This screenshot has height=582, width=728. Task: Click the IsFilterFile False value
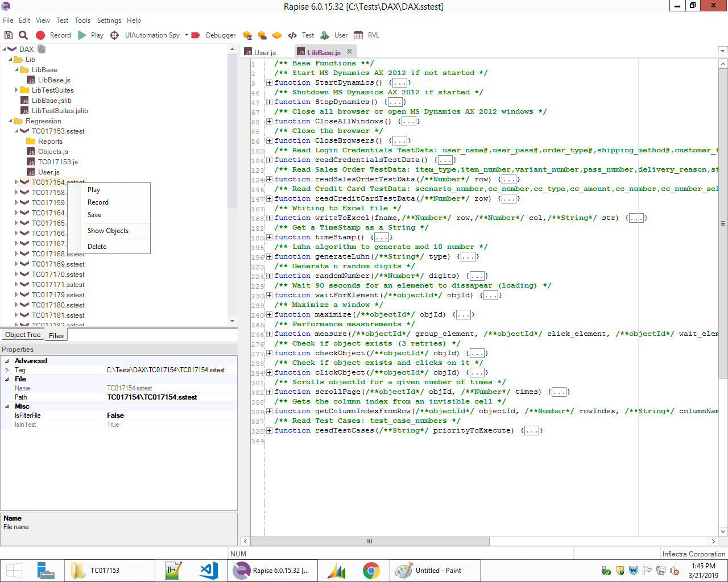(171, 415)
